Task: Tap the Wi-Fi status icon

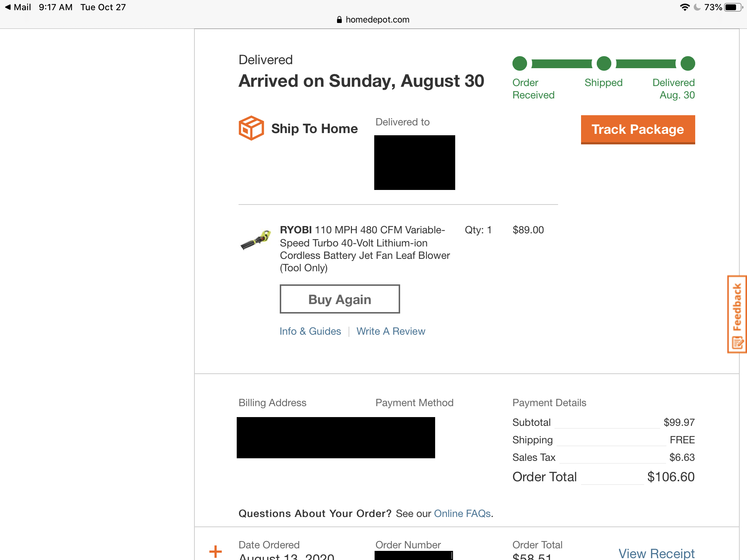Action: (x=685, y=7)
